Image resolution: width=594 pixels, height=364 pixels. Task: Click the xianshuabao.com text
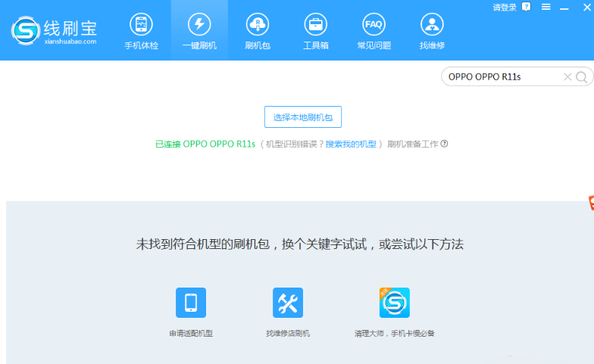pyautogui.click(x=70, y=42)
